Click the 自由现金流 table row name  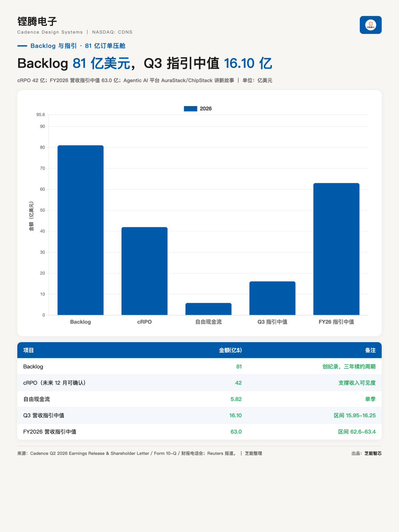coord(37,399)
